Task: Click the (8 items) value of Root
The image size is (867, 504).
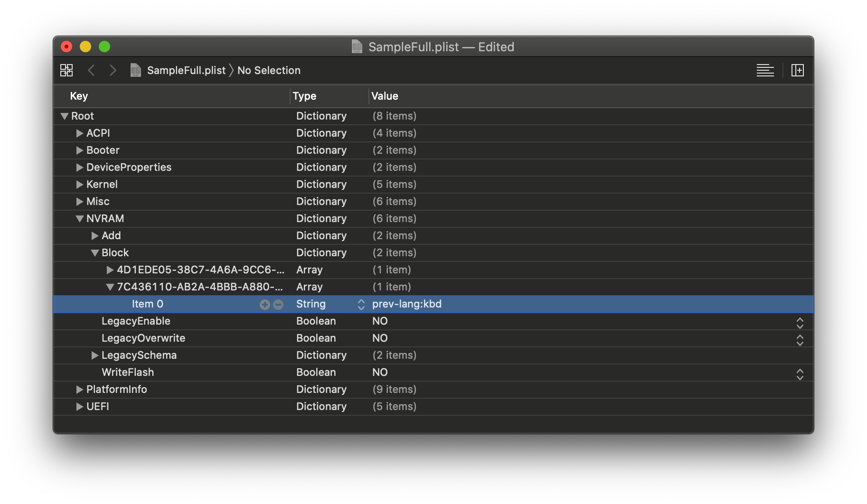Action: pos(395,116)
